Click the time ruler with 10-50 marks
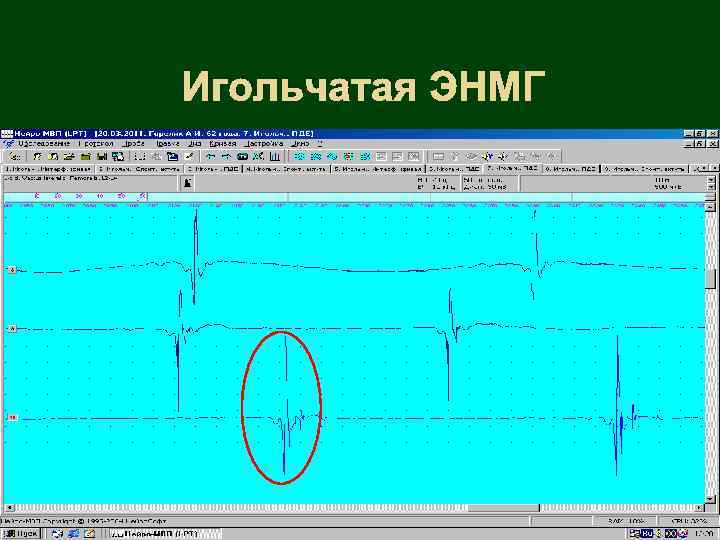This screenshot has width=720, height=540. (x=76, y=196)
